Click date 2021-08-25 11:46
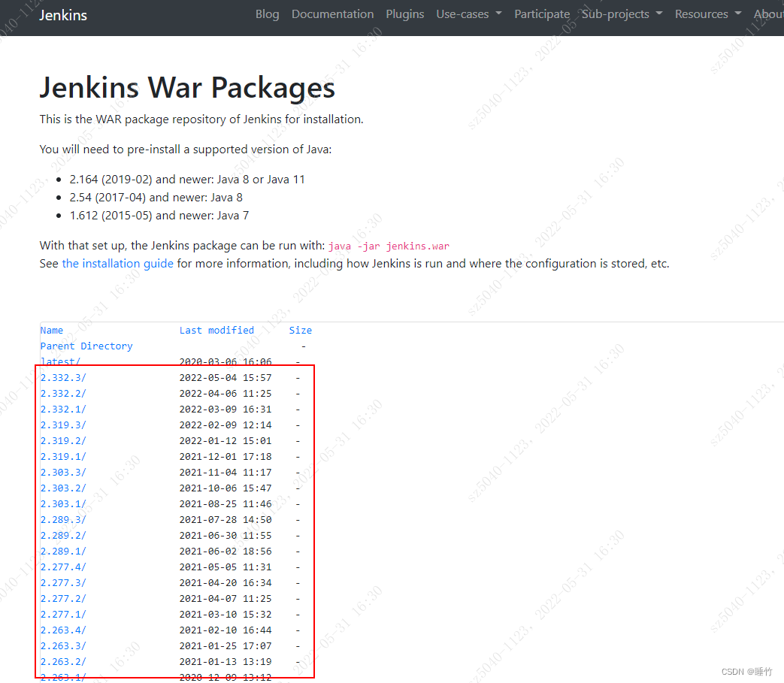Screen dimensions: 784x683 click(x=226, y=504)
